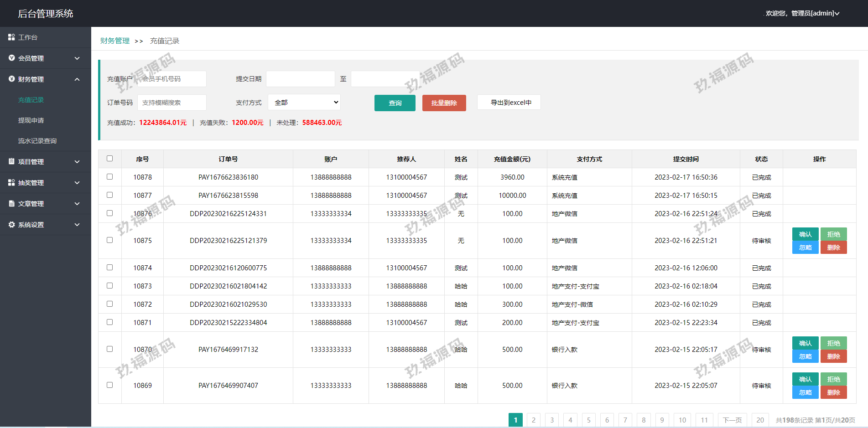Open the admin user dropdown arrow
868x428 pixels.
[837, 14]
